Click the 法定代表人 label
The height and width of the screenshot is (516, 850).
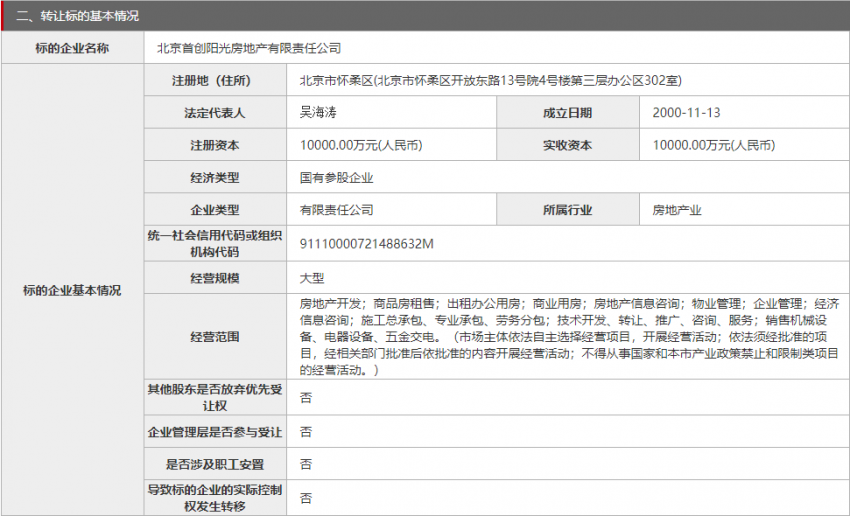215,113
